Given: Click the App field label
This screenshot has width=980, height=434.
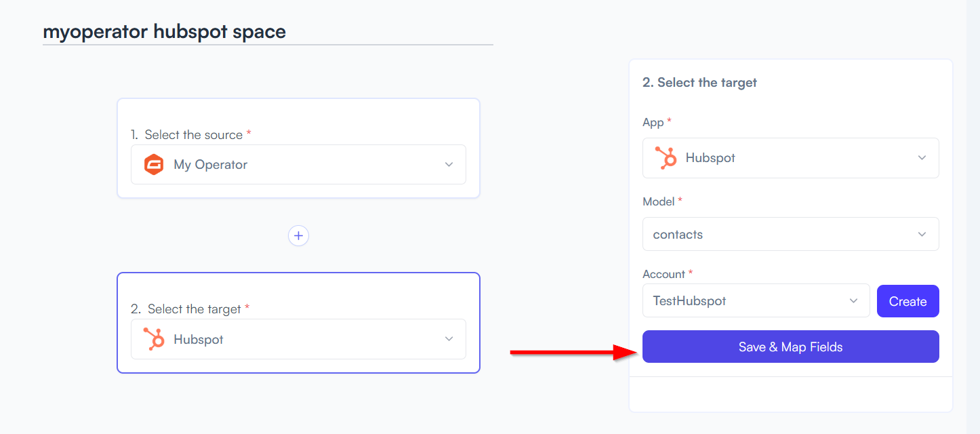Looking at the screenshot, I should click(653, 122).
